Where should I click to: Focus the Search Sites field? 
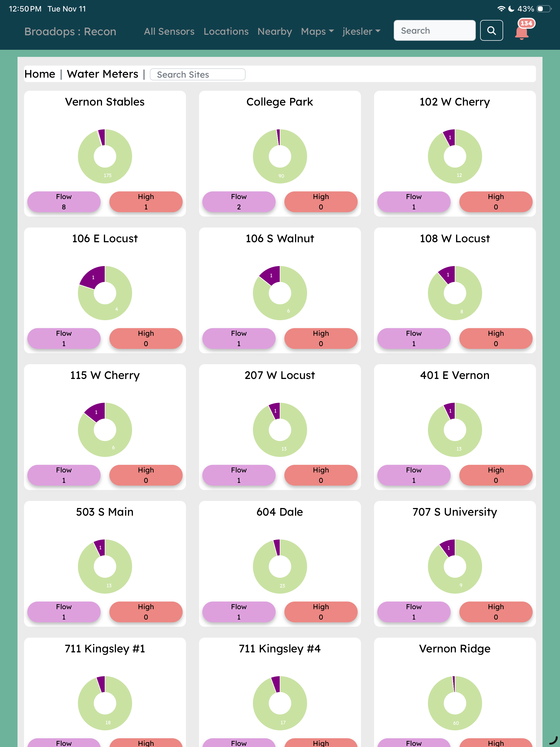[198, 75]
